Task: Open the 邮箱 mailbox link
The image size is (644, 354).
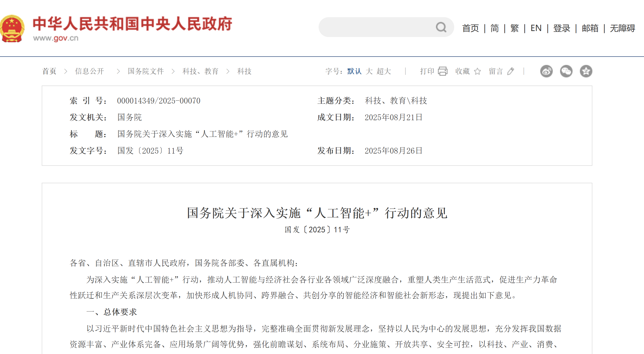Action: 590,28
